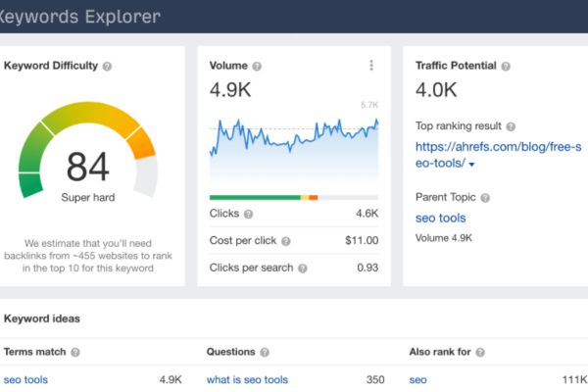Click the 4.0K traffic potential value
This screenshot has height=392, width=588.
pyautogui.click(x=436, y=90)
